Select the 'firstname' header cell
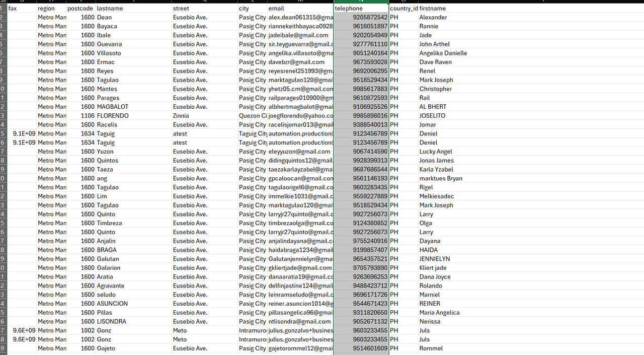Image resolution: width=644 pixels, height=355 pixels. coord(531,9)
